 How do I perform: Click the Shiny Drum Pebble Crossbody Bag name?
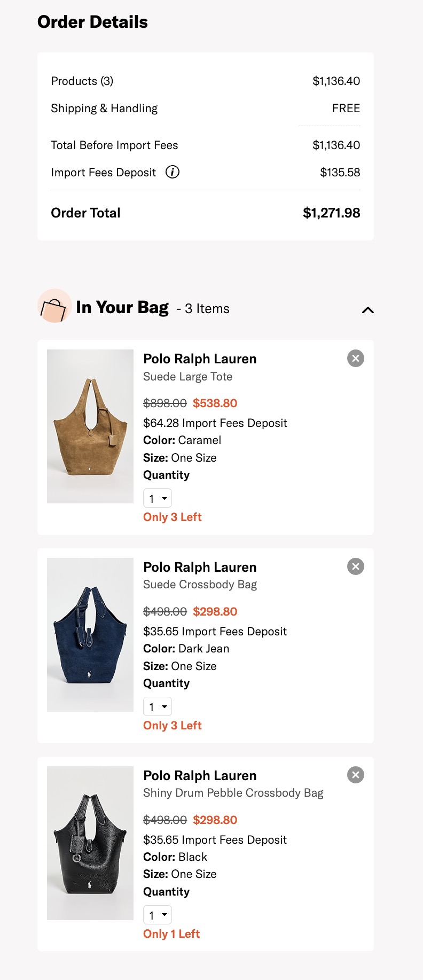point(233,793)
